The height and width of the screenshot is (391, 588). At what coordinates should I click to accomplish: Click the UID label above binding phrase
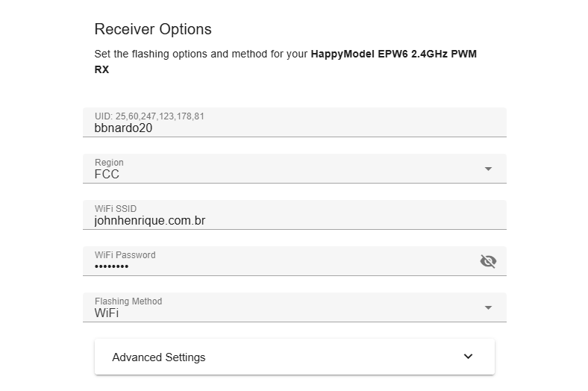click(x=149, y=116)
